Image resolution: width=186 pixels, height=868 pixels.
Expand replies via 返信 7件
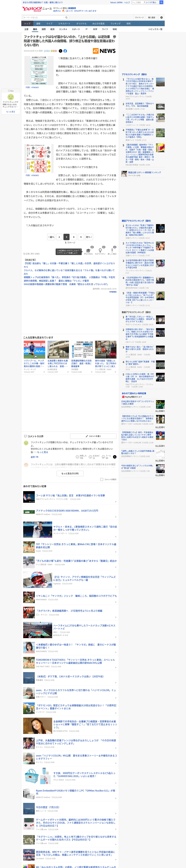click(34, 457)
